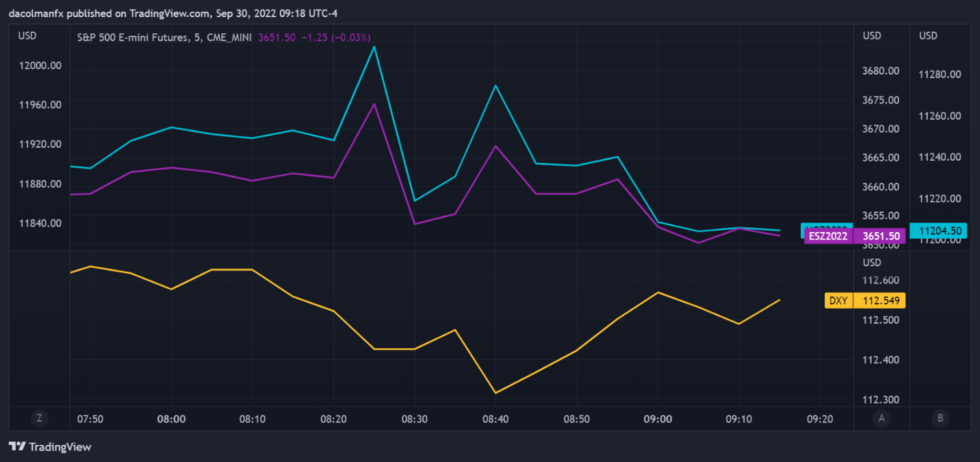
Task: Click the Z timezone button
Action: pos(39,418)
